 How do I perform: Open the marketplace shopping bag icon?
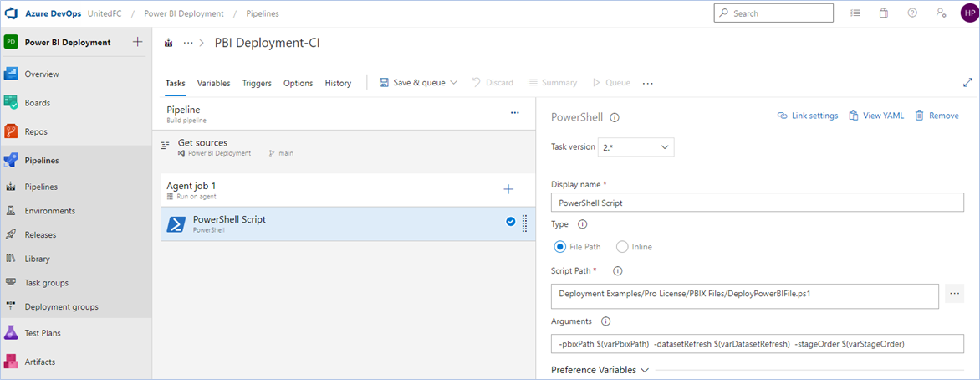coord(884,13)
